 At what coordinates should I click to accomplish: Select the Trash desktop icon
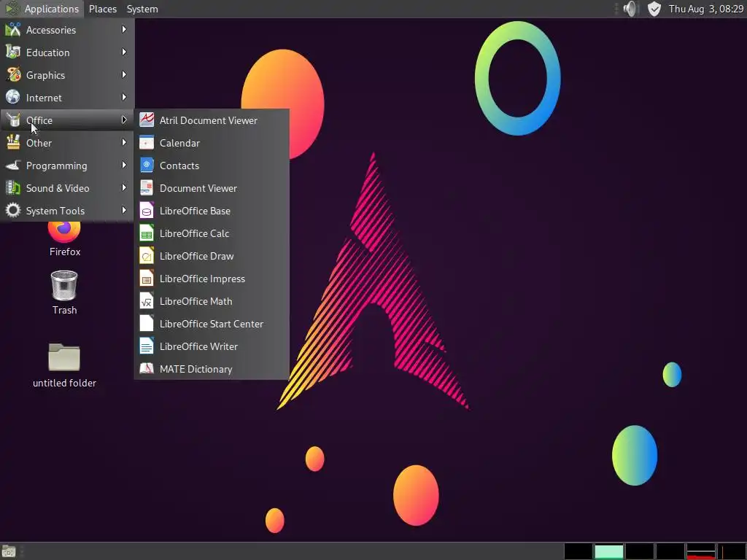[x=64, y=292]
